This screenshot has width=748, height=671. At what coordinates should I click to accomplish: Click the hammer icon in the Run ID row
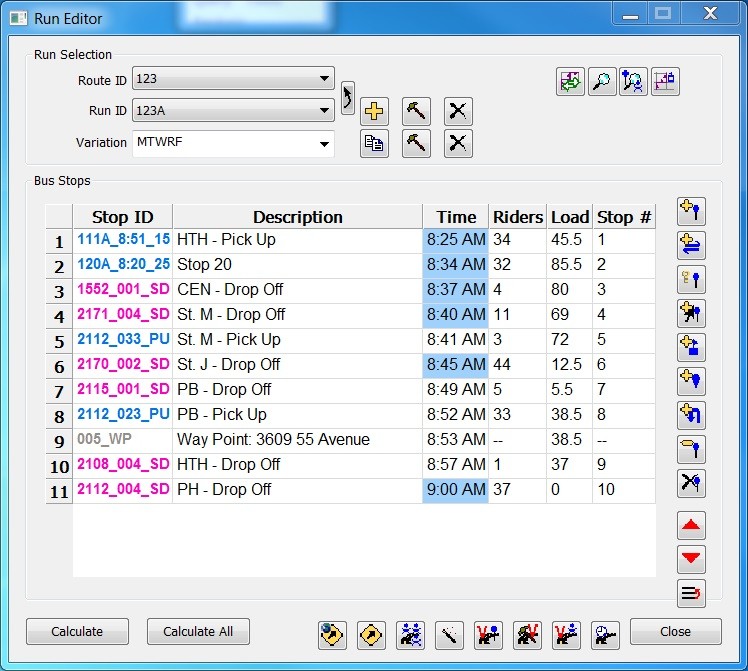(x=416, y=111)
